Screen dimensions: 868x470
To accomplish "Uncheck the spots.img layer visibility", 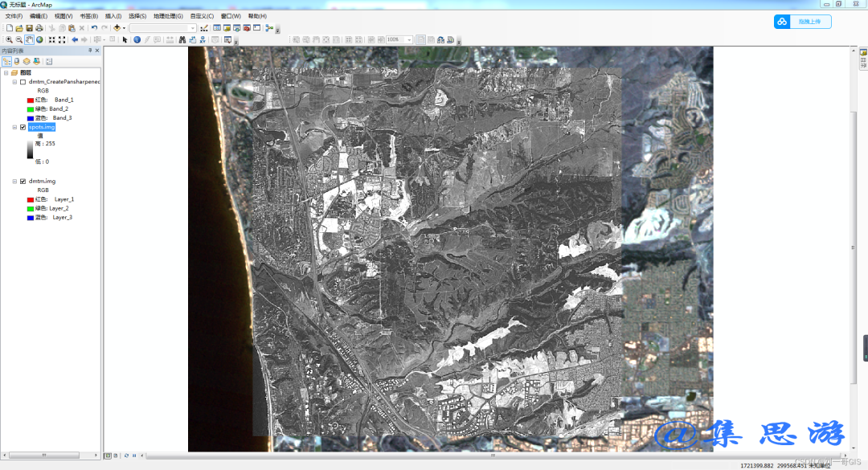I will (23, 127).
